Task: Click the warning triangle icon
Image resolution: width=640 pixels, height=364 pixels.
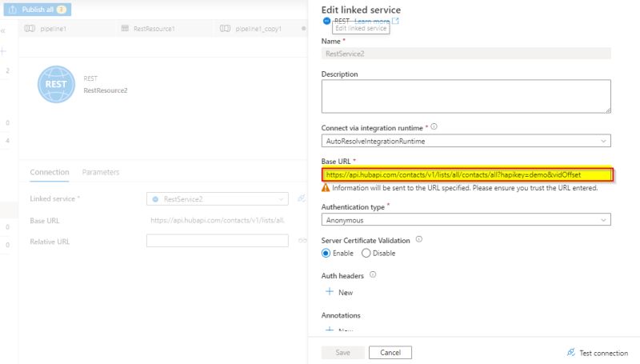Action: 326,188
